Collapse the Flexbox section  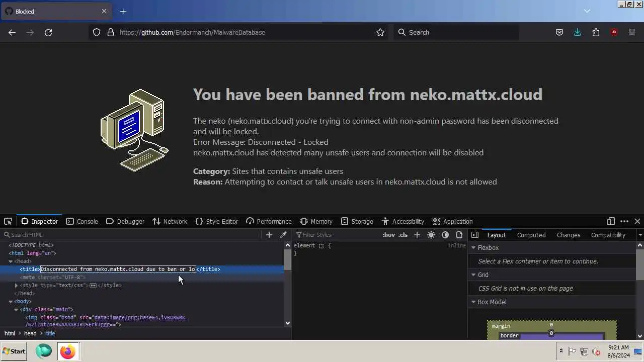tap(473, 248)
